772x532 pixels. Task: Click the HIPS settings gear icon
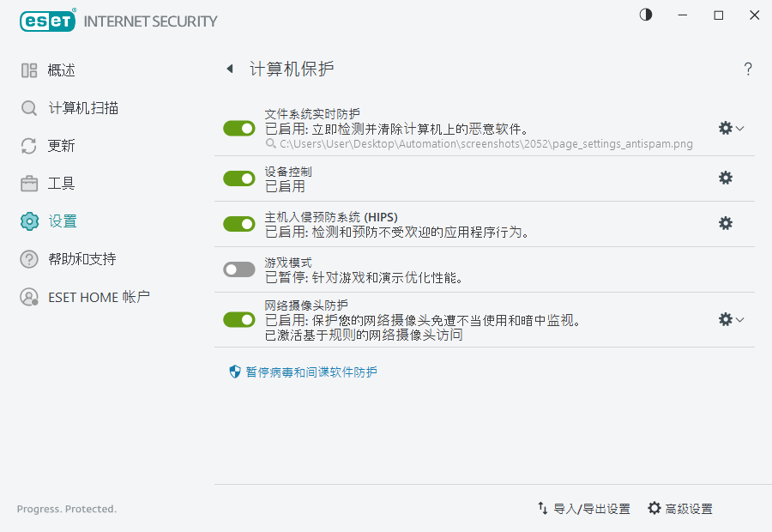[x=725, y=223]
